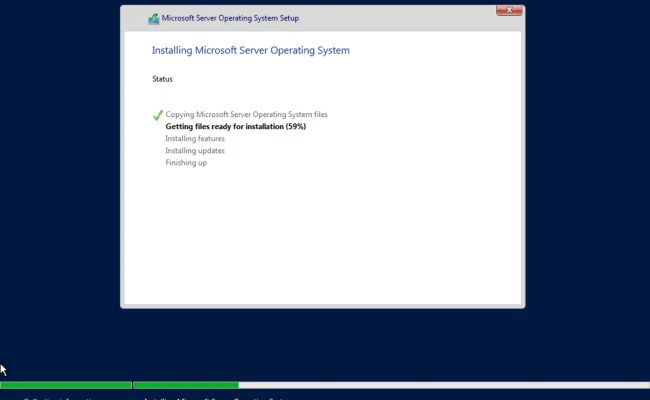Select 'Copying Microsoft Server Operating System files' text
Viewport: 650px width, 400px height.
pyautogui.click(x=246, y=114)
